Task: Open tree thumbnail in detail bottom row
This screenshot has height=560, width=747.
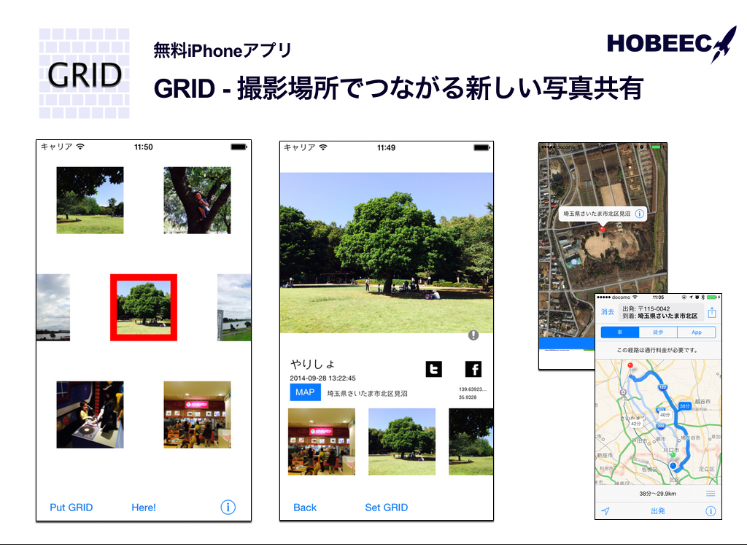Action: tap(402, 441)
